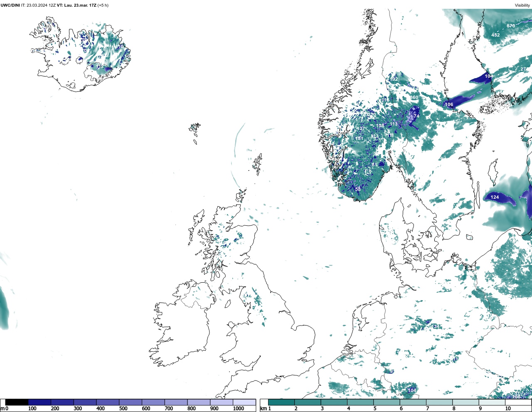Select the swatch between 400 and 500 m
532x412 pixels.
pyautogui.click(x=108, y=402)
